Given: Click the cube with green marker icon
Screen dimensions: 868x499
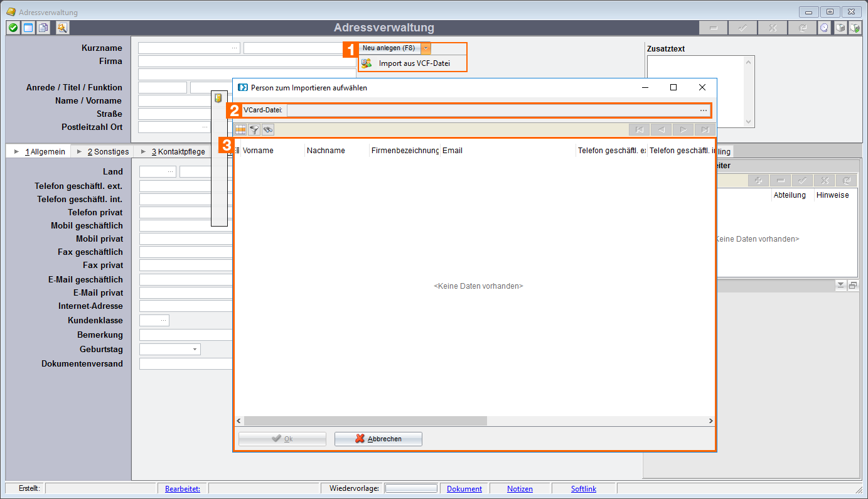Looking at the screenshot, I should point(855,28).
